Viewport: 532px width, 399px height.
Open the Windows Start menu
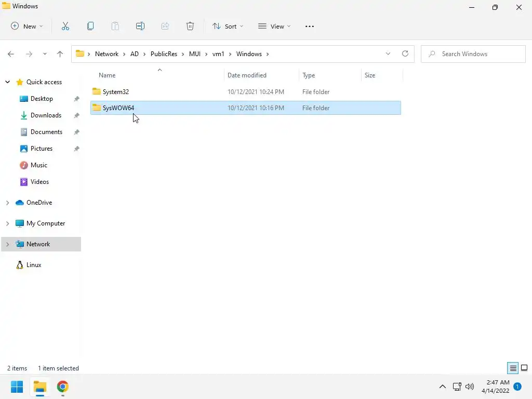point(17,387)
